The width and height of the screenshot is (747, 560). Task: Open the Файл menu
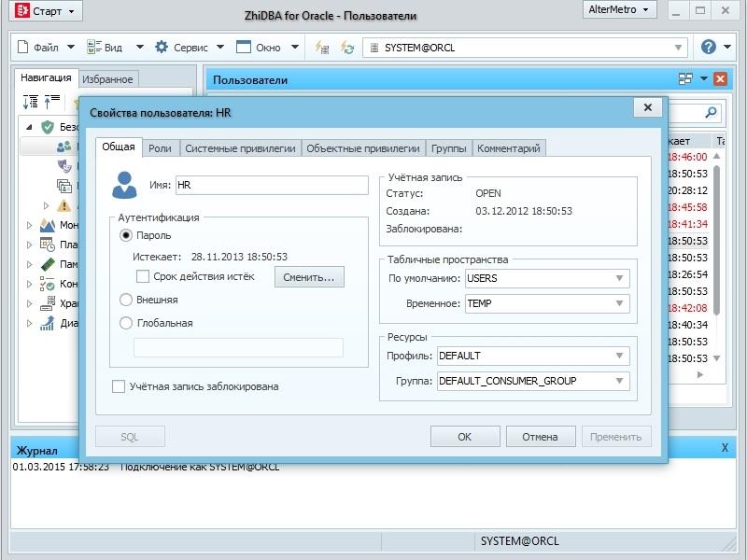tap(46, 48)
